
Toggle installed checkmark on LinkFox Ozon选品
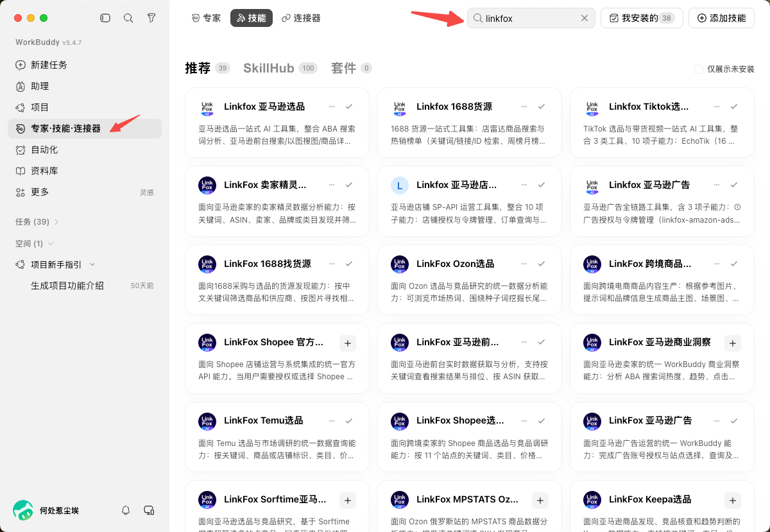542,264
